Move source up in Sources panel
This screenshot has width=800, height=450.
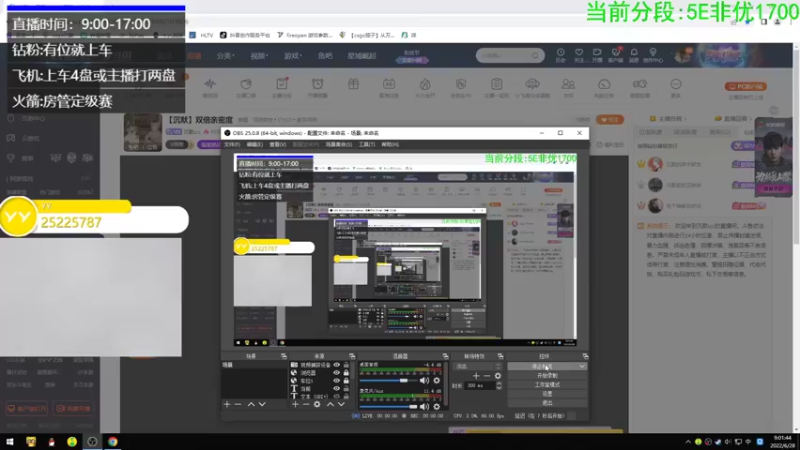pos(330,405)
